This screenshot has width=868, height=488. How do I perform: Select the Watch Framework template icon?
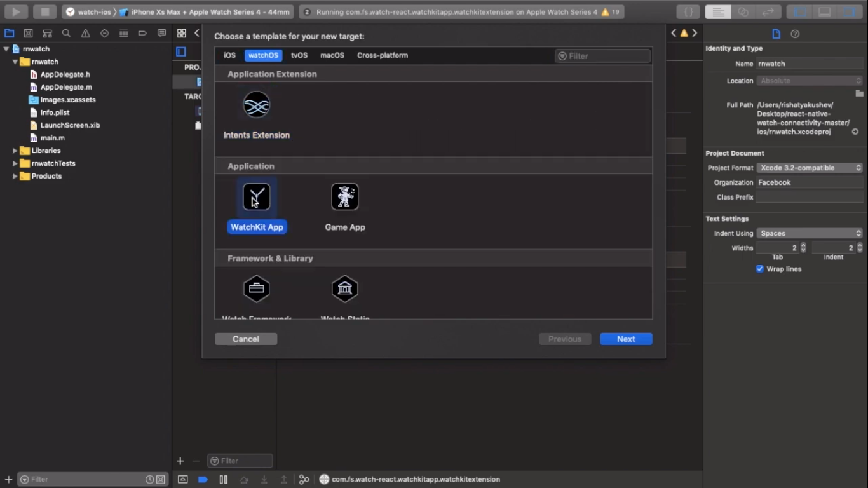pos(257,289)
